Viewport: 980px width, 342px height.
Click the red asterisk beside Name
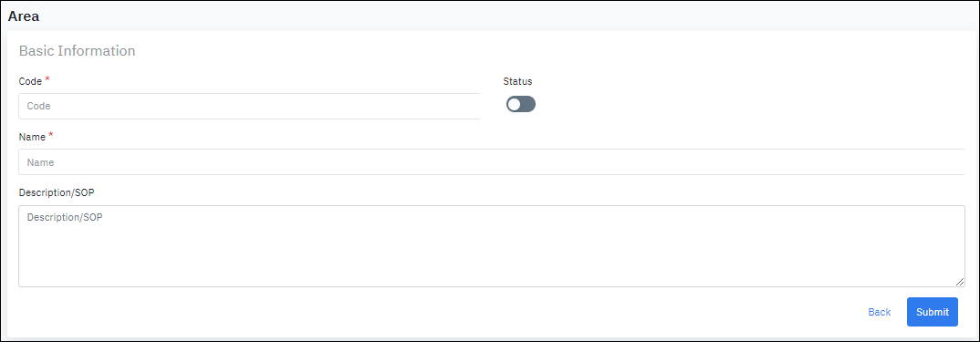pyautogui.click(x=51, y=135)
